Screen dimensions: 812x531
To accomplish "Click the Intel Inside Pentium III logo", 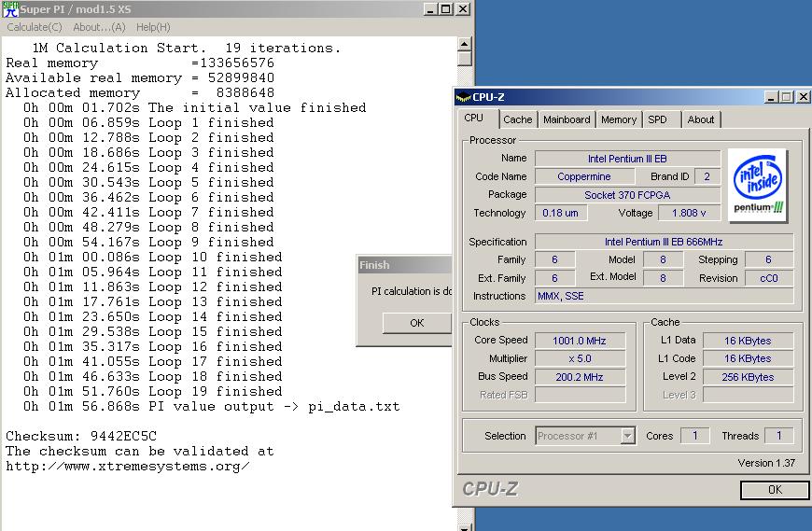I will pos(758,186).
